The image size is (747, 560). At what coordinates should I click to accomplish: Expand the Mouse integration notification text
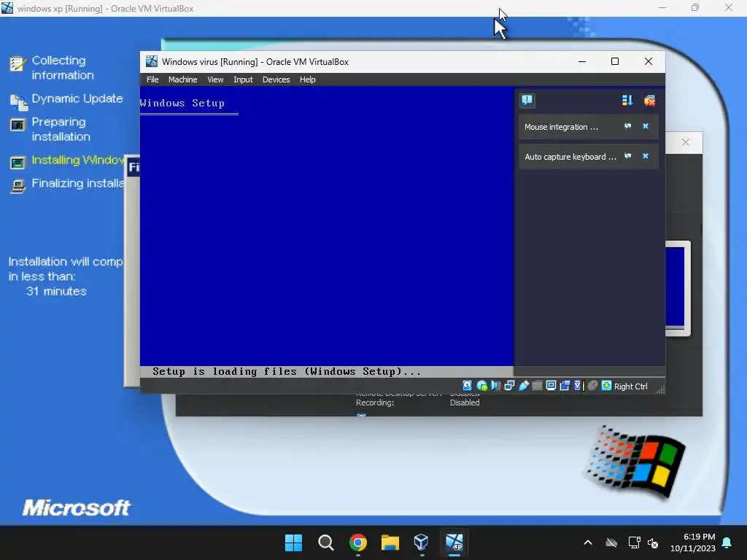(x=561, y=127)
